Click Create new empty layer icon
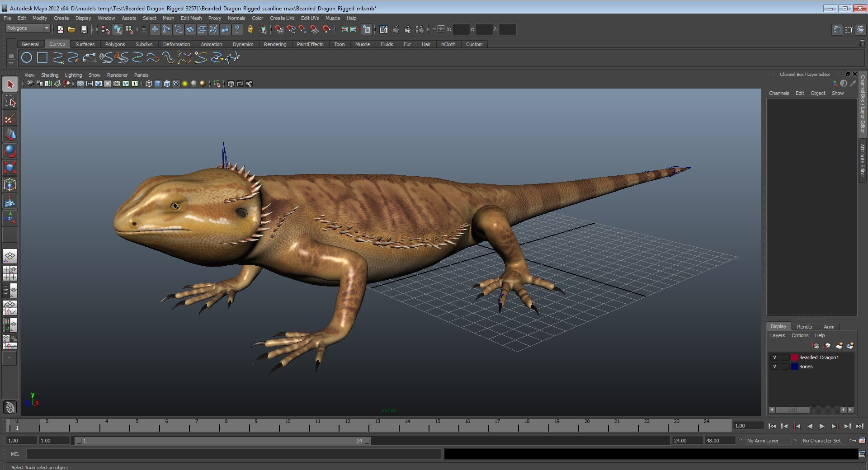The width and height of the screenshot is (868, 470). click(839, 346)
